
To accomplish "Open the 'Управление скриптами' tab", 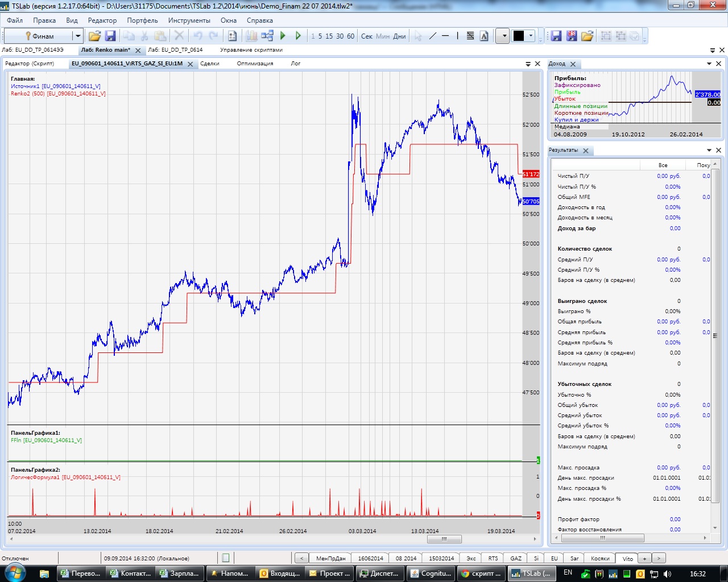I will point(251,50).
